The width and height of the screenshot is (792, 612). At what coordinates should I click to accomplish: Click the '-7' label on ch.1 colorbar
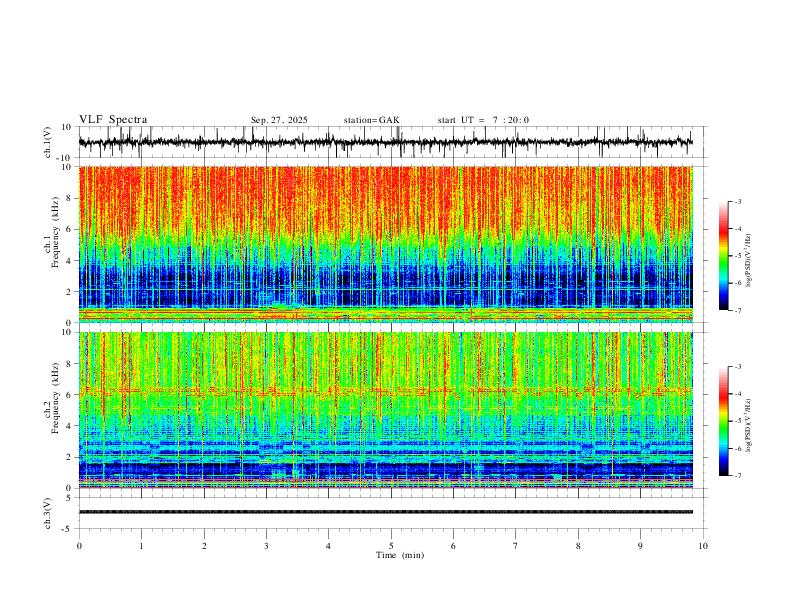pos(737,310)
